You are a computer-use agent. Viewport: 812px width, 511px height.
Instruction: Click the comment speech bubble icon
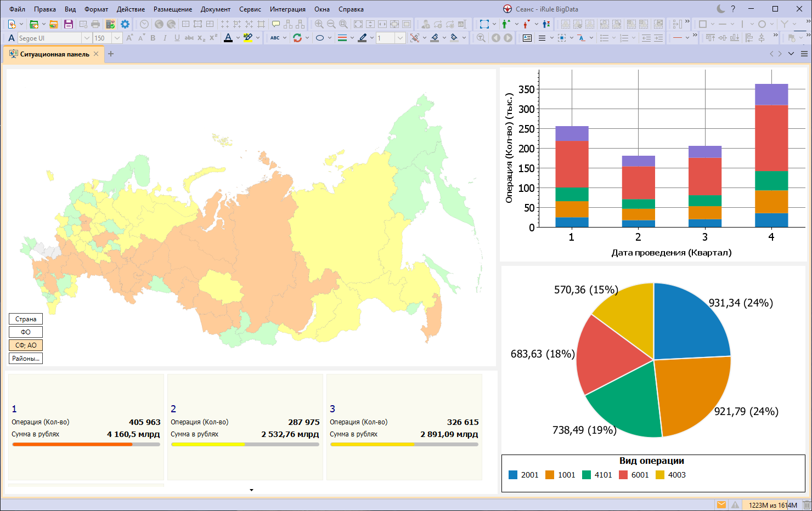pyautogui.click(x=276, y=24)
